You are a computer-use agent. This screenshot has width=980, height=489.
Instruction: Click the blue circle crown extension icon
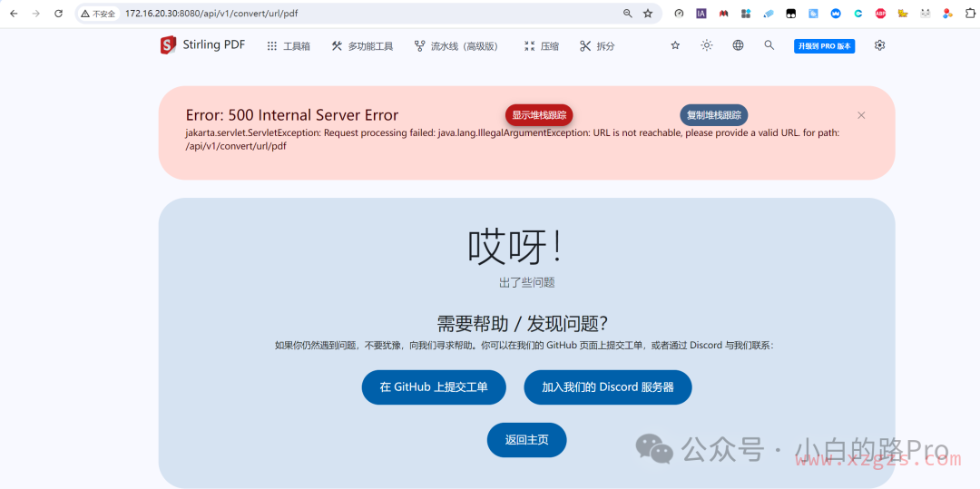836,13
